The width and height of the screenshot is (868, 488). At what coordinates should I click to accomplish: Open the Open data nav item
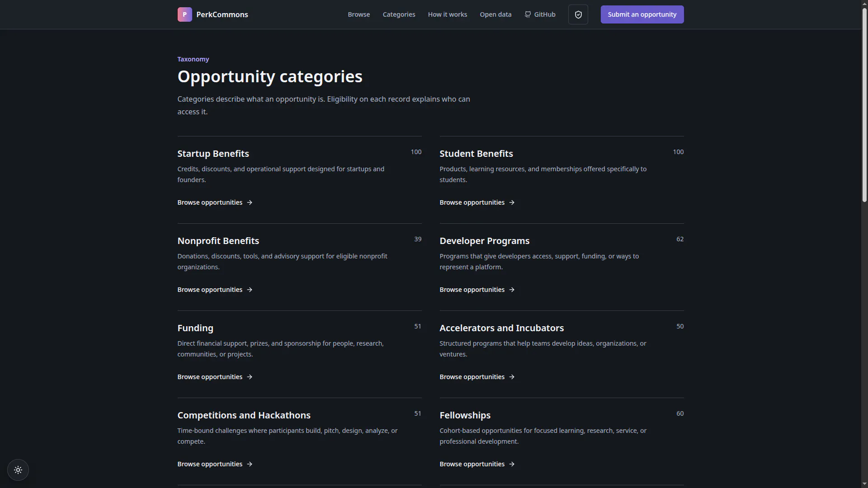tap(495, 14)
